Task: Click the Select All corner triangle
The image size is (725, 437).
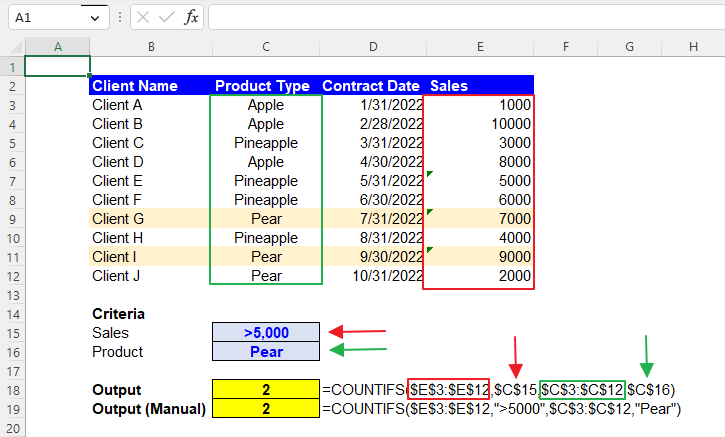Action: [16, 47]
